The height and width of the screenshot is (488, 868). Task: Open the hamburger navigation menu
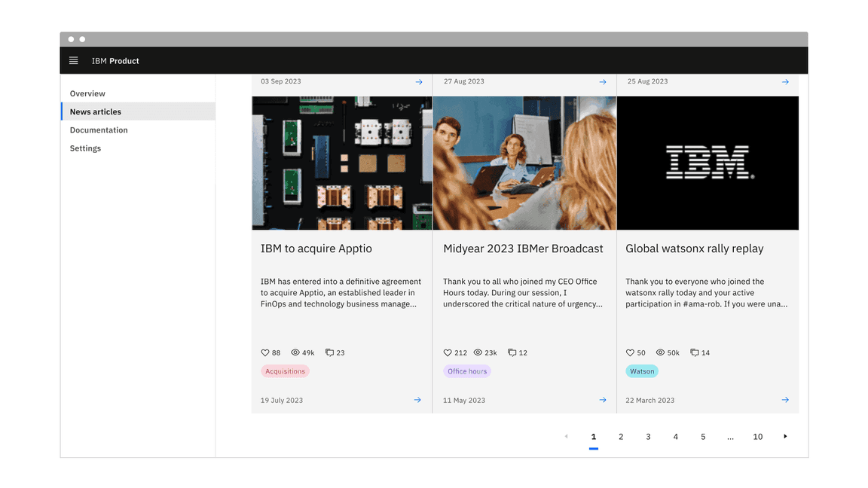coord(73,60)
